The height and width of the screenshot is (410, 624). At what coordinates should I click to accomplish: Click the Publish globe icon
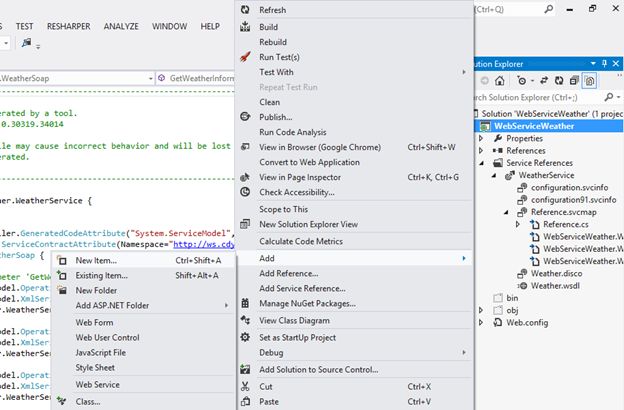point(245,117)
